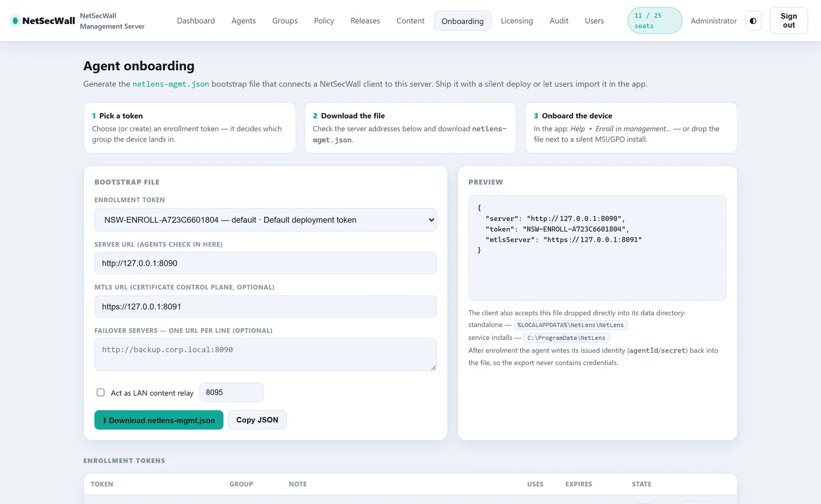Open the Users tab

click(594, 21)
